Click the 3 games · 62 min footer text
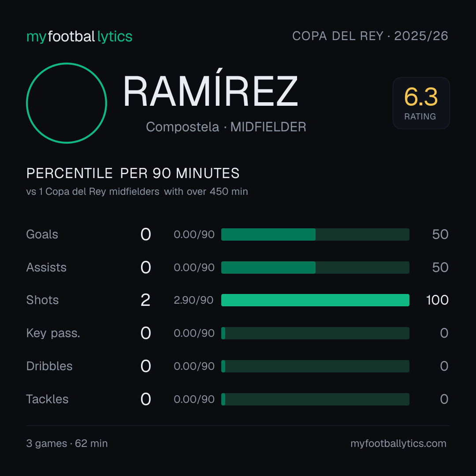The image size is (476, 476). coord(67,443)
